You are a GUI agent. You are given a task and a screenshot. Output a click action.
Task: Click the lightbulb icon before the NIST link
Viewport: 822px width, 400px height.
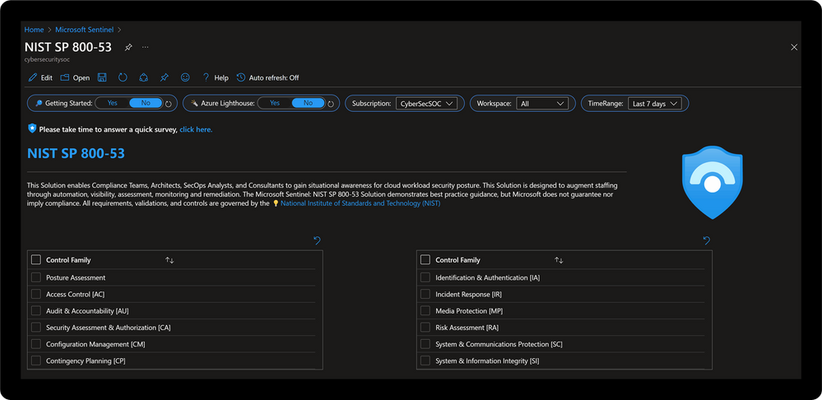(276, 203)
